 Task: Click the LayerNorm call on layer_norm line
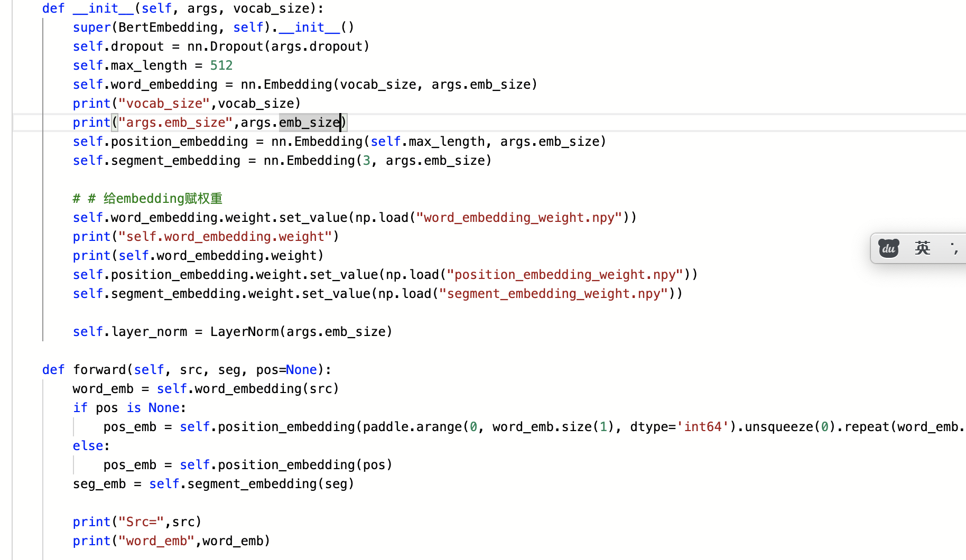click(x=246, y=331)
